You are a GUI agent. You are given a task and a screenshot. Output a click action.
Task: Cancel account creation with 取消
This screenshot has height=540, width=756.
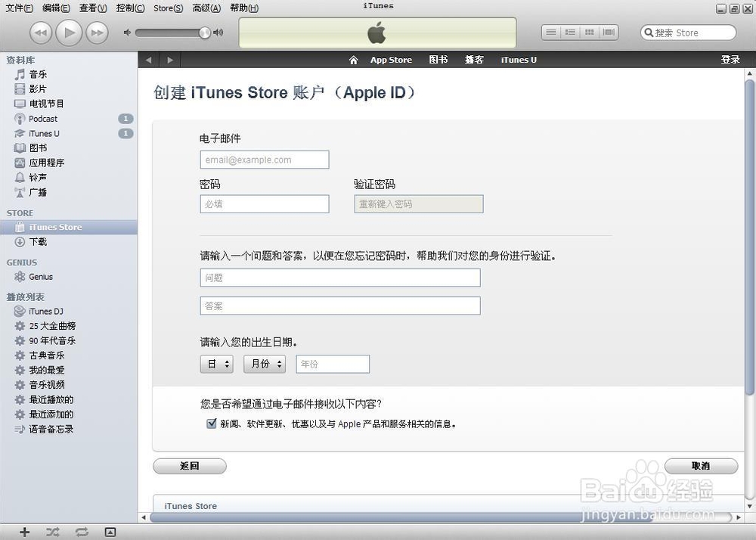pos(701,466)
